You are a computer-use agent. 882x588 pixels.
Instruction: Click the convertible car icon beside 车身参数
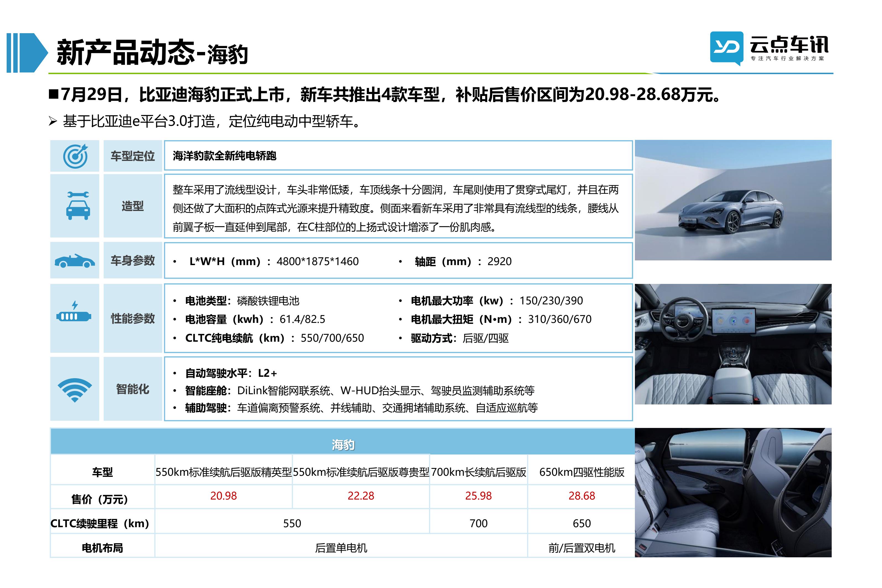[x=75, y=261]
